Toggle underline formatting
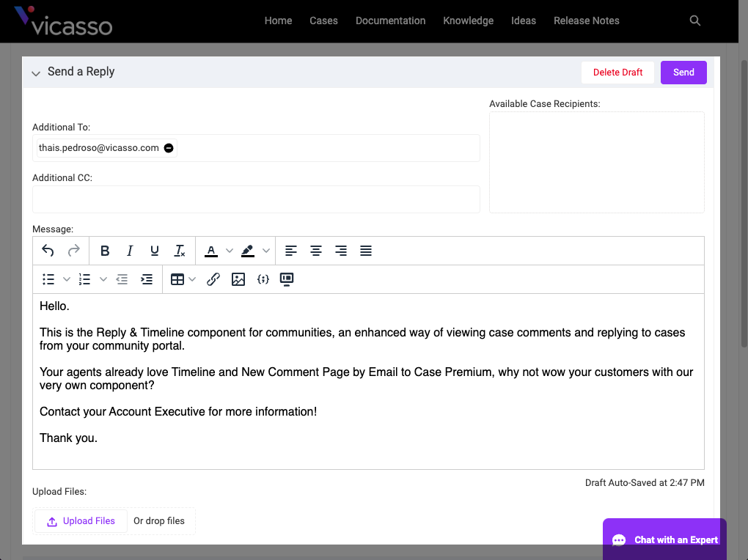 155,251
